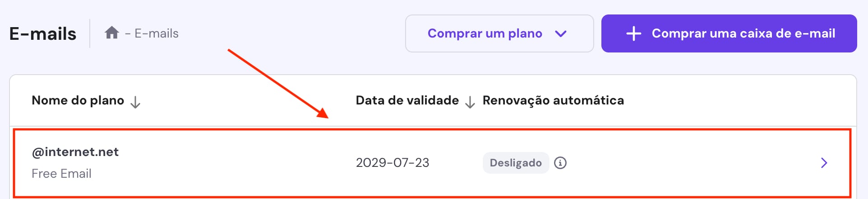Click the red annotation arrow
Viewport: 868px width, 199px height.
coord(277,83)
